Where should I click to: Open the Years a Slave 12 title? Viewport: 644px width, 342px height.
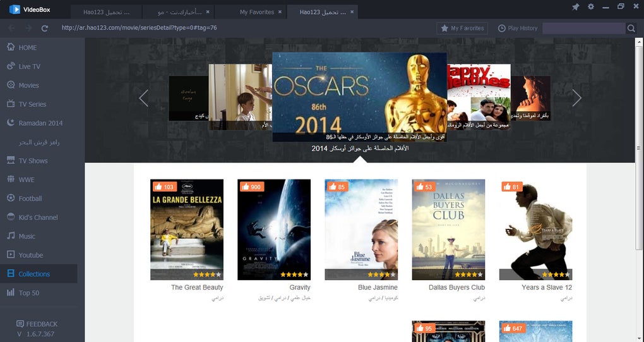[547, 288]
